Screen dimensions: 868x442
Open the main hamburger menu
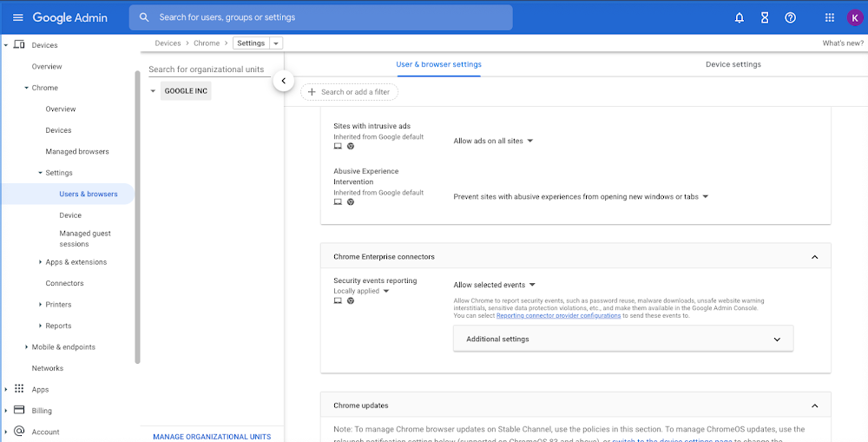pos(17,17)
